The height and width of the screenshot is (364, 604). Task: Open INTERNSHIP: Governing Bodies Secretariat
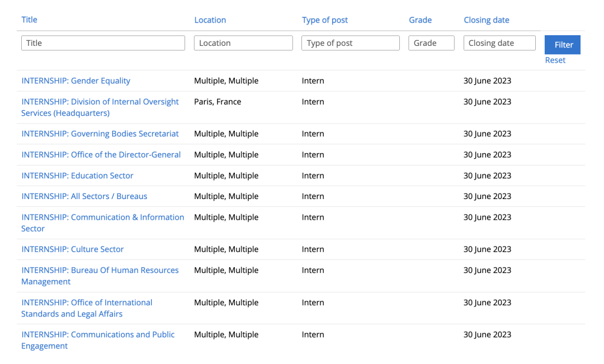(x=100, y=134)
